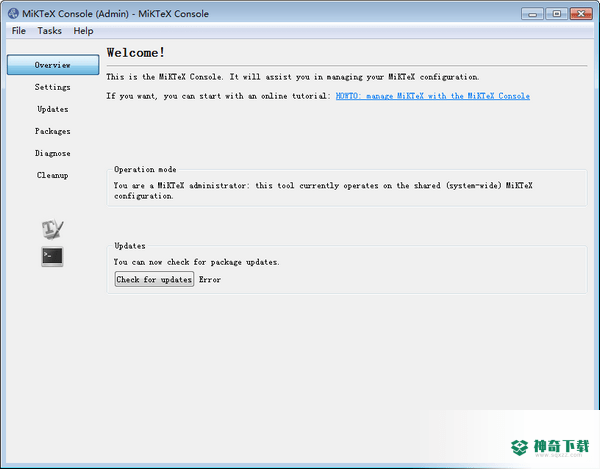Open the Packages page
Viewport: 600px width, 469px height.
[53, 131]
